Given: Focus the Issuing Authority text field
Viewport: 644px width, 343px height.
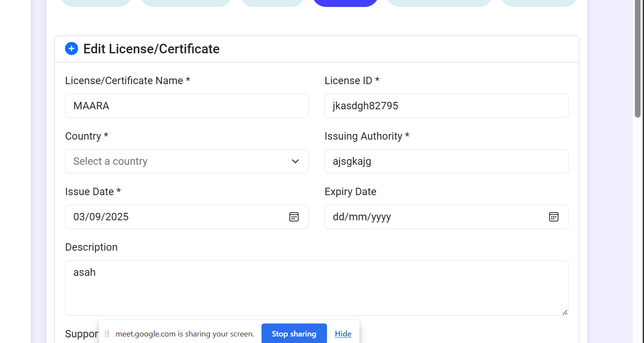Looking at the screenshot, I should click(x=446, y=161).
